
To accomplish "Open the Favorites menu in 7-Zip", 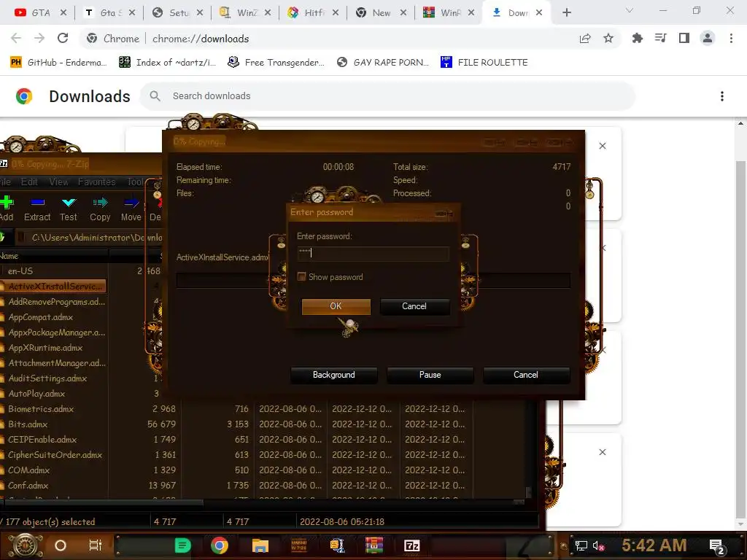I will click(97, 182).
